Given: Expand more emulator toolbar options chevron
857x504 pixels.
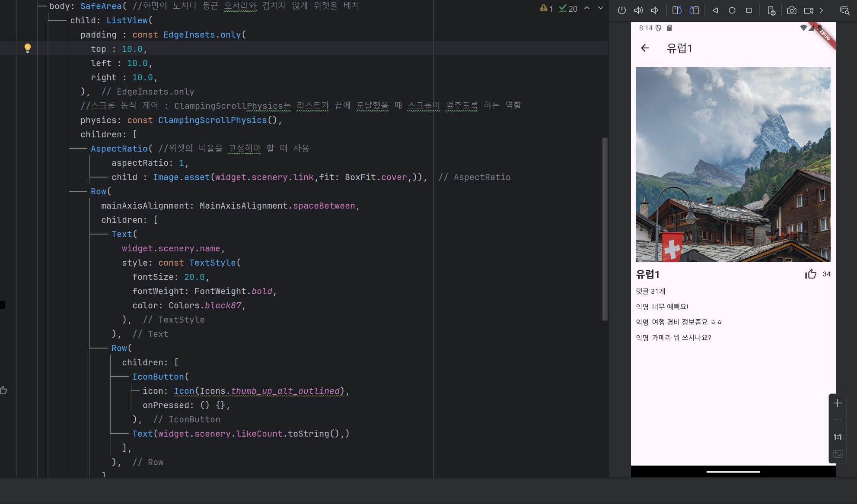Looking at the screenshot, I should pos(822,10).
